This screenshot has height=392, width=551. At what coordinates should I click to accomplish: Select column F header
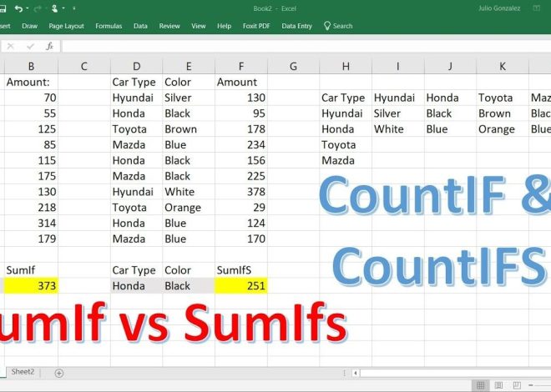tap(241, 66)
